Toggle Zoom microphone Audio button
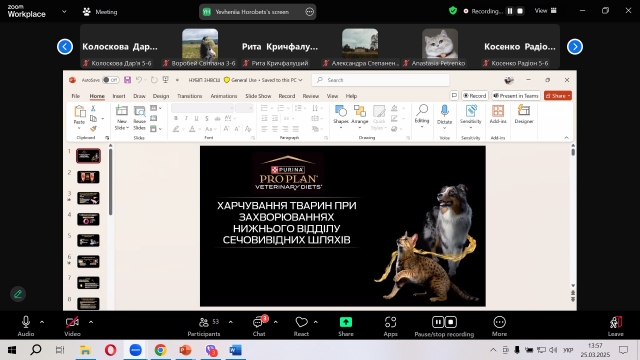The width and height of the screenshot is (640, 360). (x=26, y=326)
